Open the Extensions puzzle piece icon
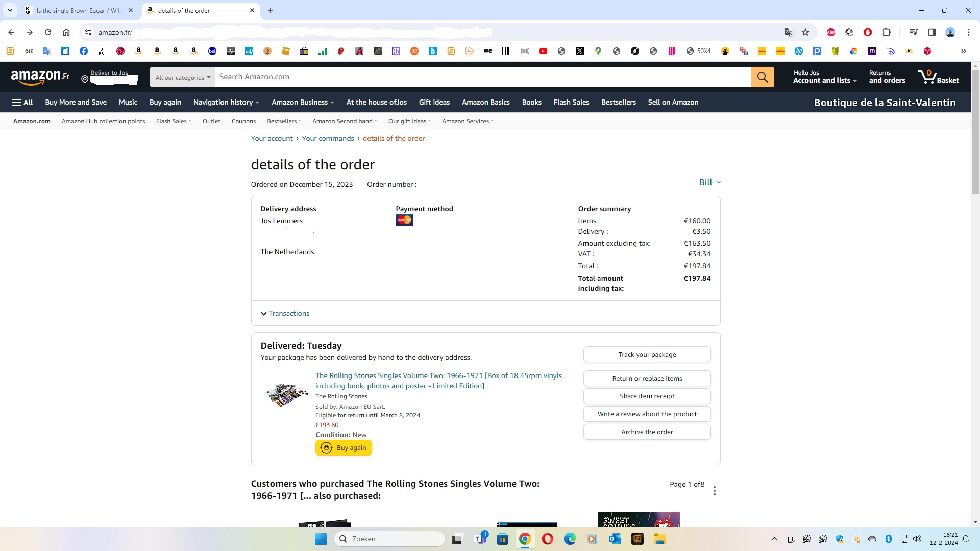 [x=886, y=32]
